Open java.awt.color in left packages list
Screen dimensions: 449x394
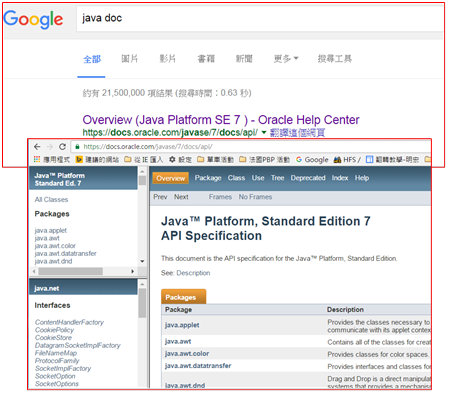[x=55, y=246]
